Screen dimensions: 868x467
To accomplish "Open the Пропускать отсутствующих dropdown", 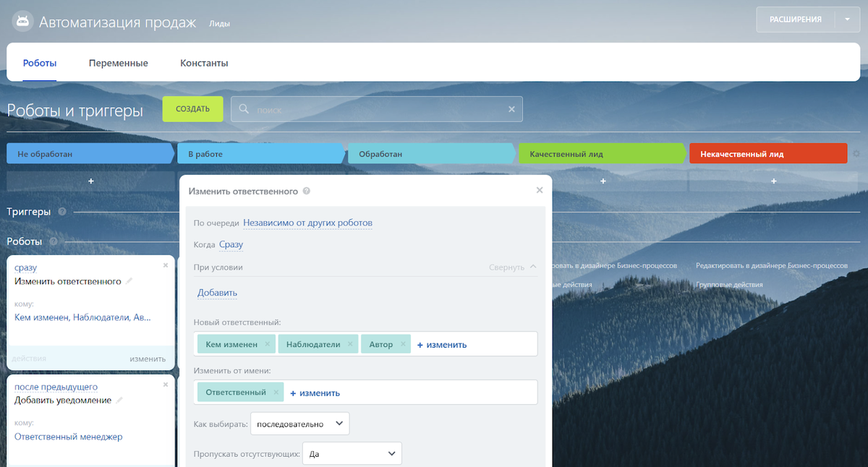I will (x=352, y=453).
